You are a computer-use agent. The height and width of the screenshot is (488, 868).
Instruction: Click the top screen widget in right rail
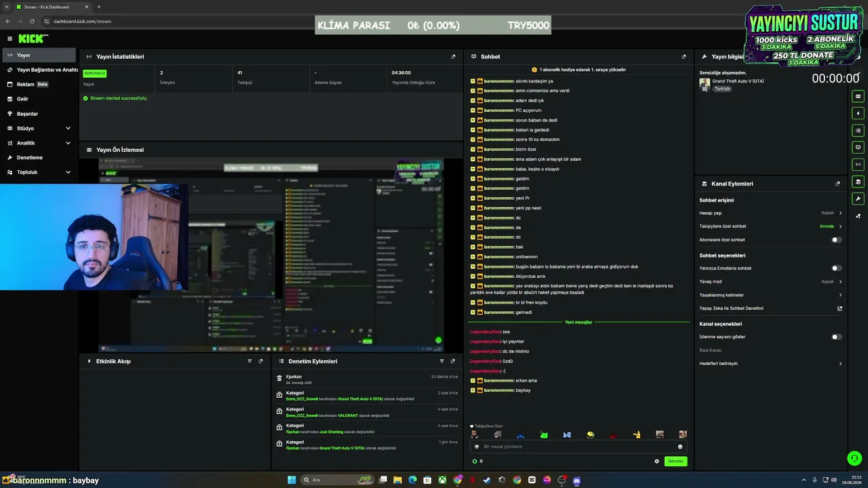tap(858, 96)
